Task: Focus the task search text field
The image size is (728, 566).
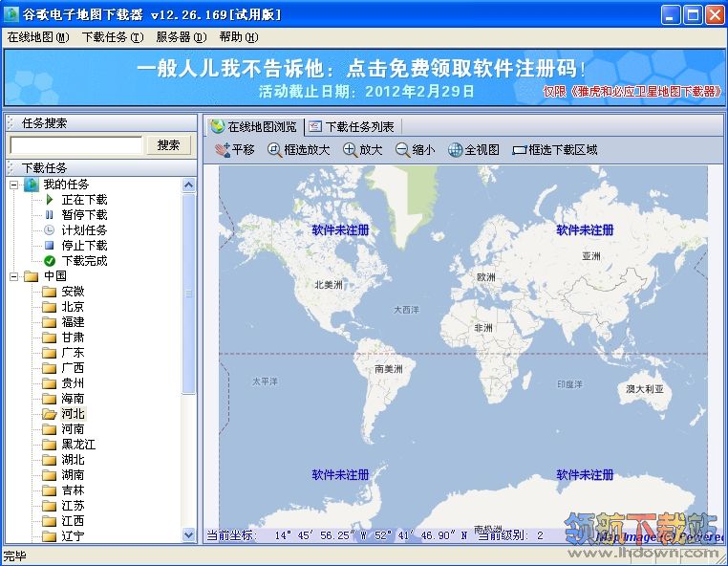Action: pos(75,145)
